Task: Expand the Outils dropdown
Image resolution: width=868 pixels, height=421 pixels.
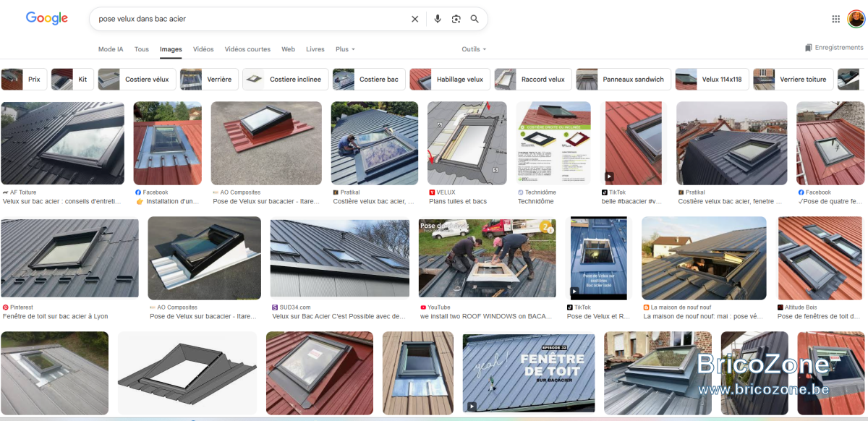Action: pyautogui.click(x=474, y=49)
